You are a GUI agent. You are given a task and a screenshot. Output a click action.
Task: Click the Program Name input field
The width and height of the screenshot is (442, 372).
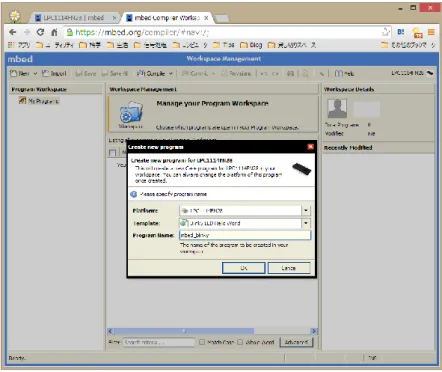coord(245,235)
